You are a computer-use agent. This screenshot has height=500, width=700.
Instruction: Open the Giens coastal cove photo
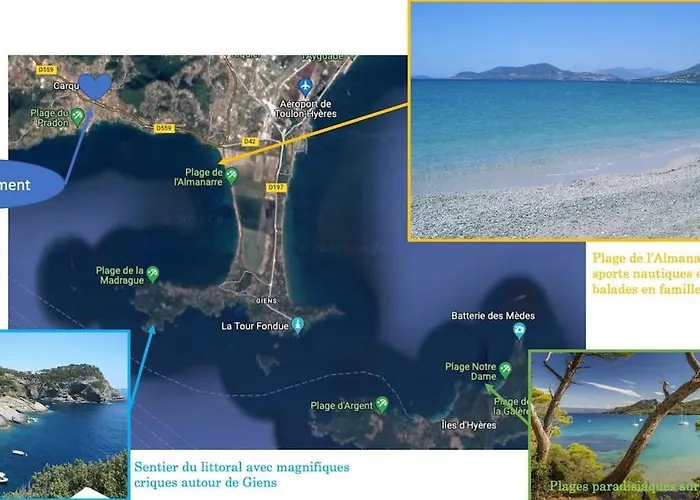click(64, 415)
